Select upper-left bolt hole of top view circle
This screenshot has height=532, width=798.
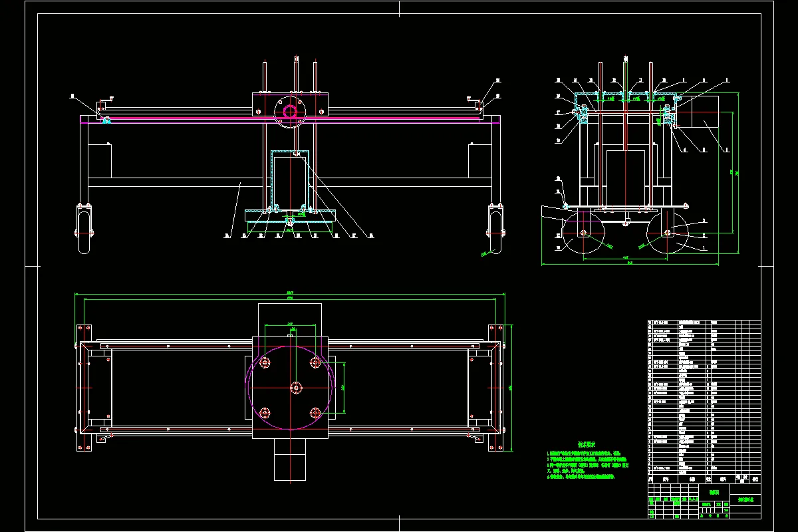coord(265,362)
